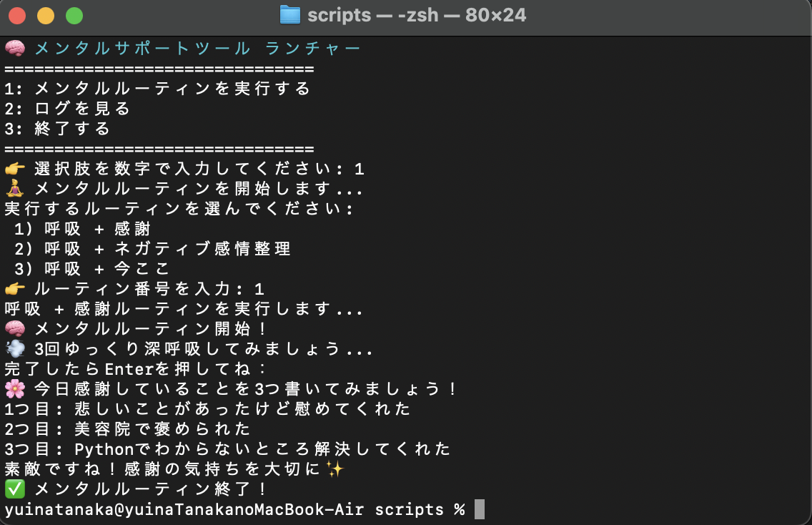This screenshot has height=525, width=812.
Task: Click menu line '1: メンタルルーティンを実行する'
Action: [157, 89]
